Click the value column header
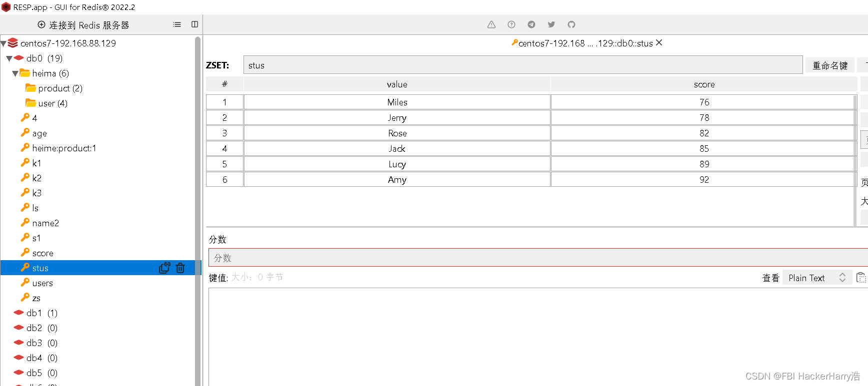 [x=397, y=84]
